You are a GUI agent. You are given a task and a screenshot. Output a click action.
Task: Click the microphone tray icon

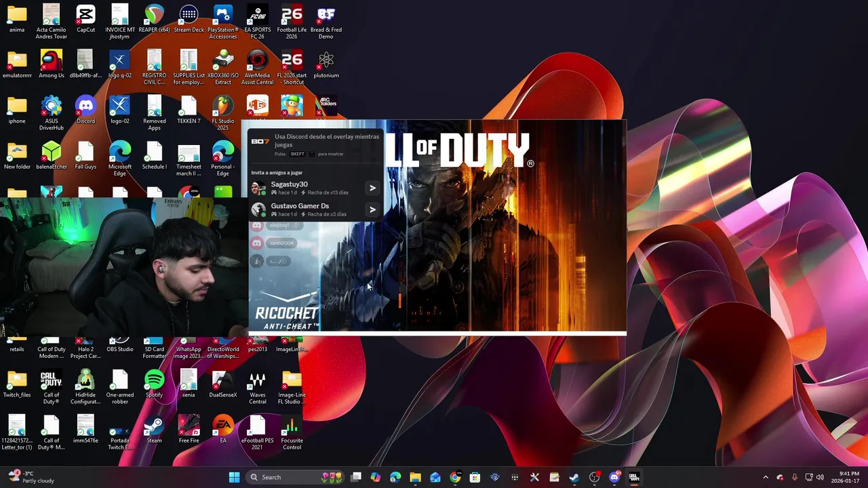click(794, 477)
